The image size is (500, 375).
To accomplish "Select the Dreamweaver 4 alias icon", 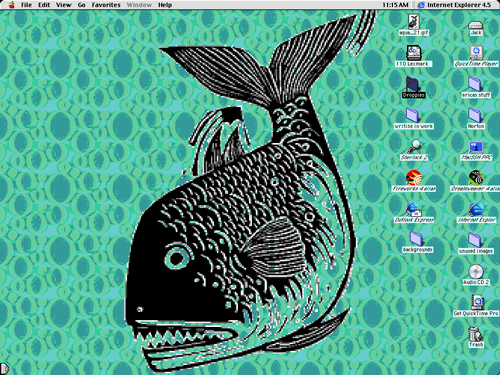I will [x=476, y=177].
